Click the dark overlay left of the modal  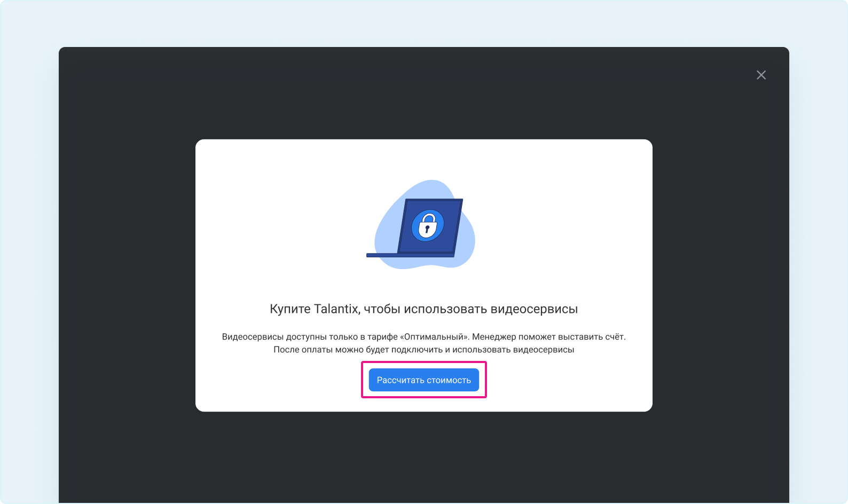pyautogui.click(x=127, y=275)
